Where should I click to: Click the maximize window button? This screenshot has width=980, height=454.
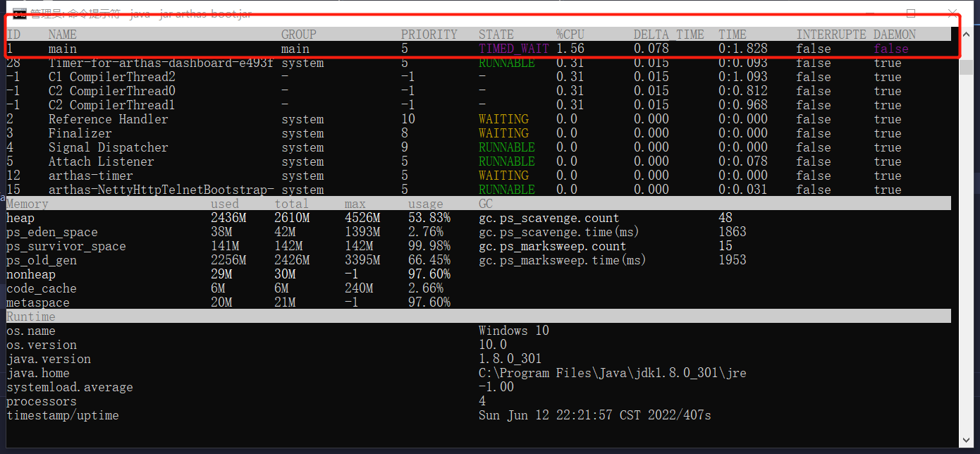coord(911,13)
